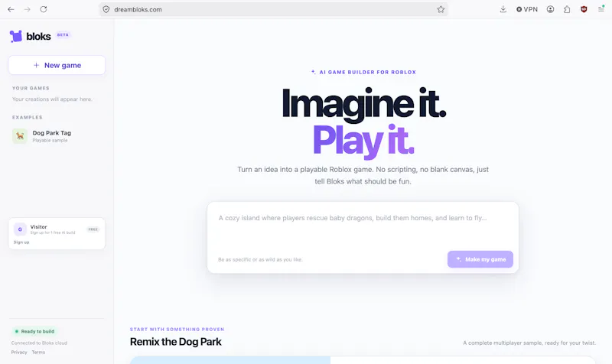Click the Visitor avatar icon

(x=20, y=229)
